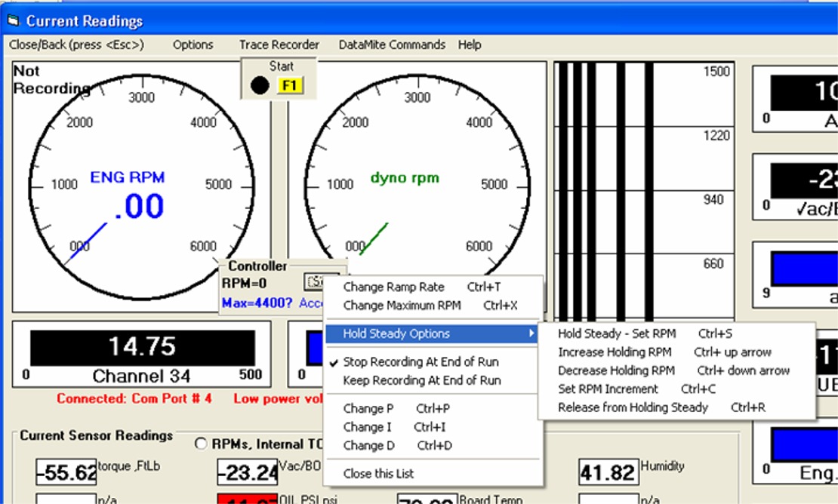This screenshot has width=838, height=504.
Task: Choose Keep Recording At End of Run
Action: pyautogui.click(x=421, y=380)
